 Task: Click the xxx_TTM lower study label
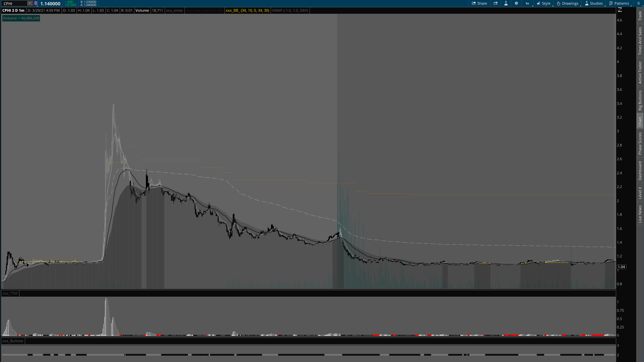[10, 293]
